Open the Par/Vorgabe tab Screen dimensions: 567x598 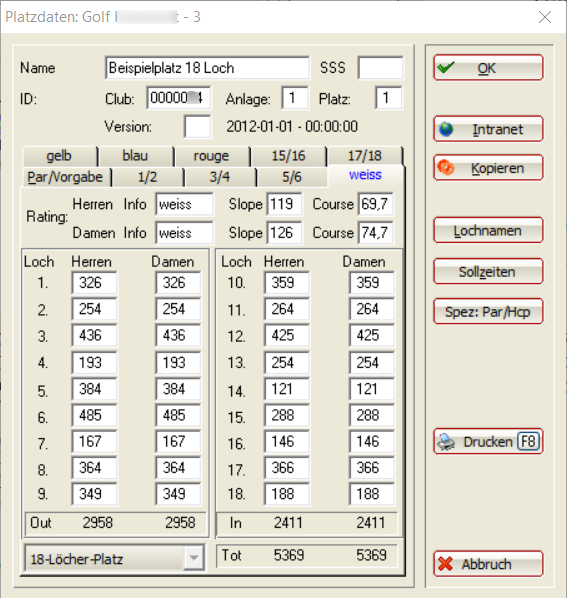pyautogui.click(x=66, y=177)
